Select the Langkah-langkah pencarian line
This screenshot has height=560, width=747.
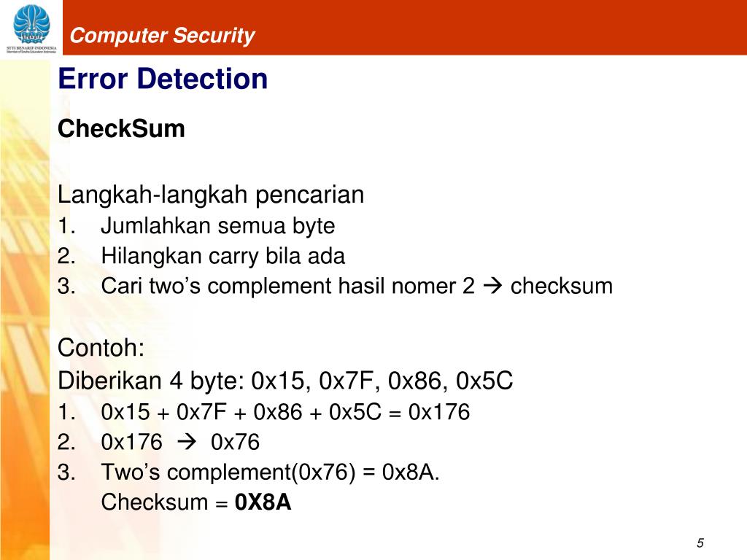click(x=211, y=195)
